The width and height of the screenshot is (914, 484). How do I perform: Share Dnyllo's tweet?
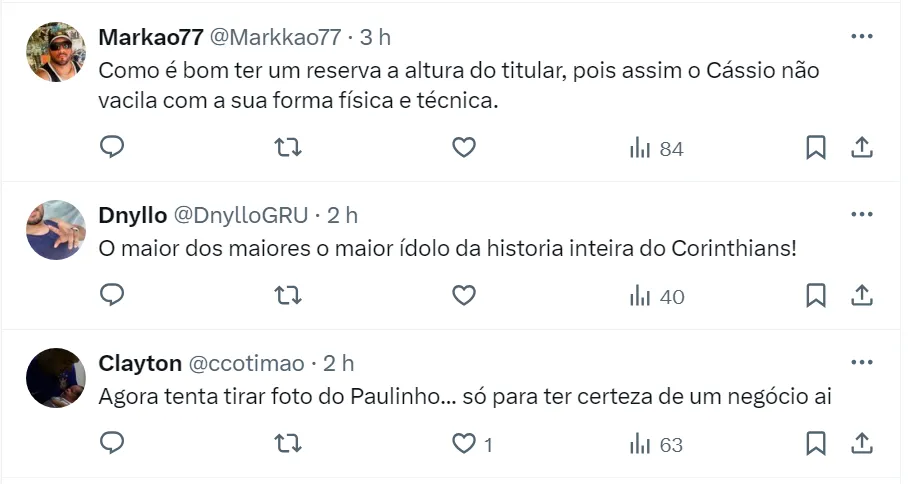coord(862,296)
